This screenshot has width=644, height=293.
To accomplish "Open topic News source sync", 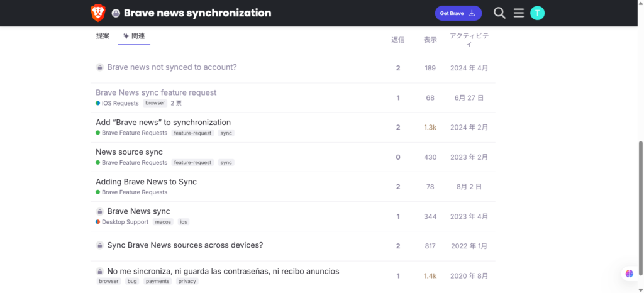I will (129, 152).
